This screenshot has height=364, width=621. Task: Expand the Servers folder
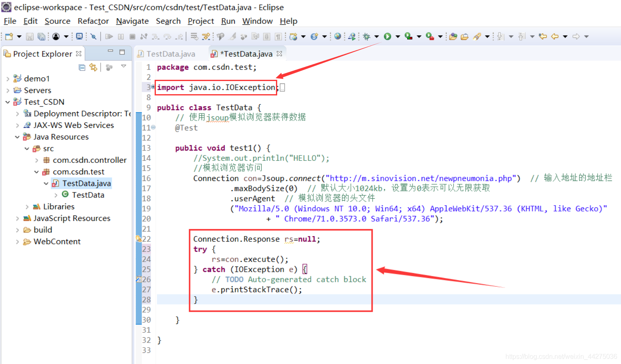click(8, 90)
